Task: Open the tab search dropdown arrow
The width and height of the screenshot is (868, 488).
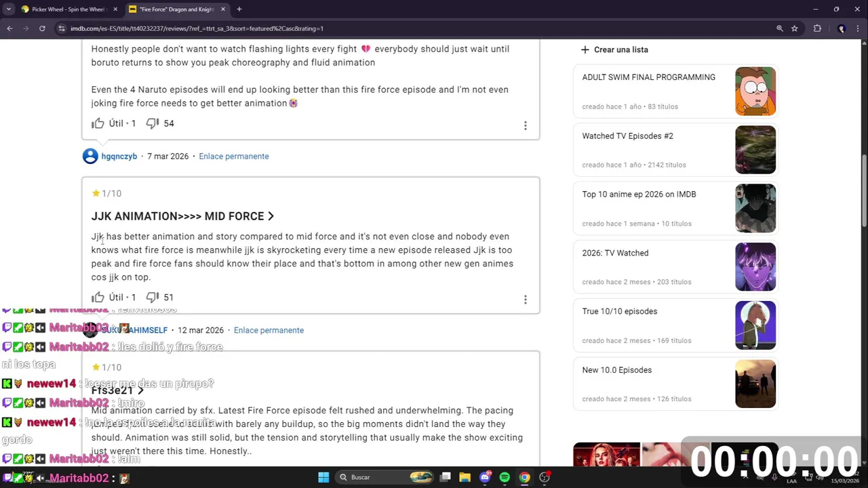Action: coord(8,9)
